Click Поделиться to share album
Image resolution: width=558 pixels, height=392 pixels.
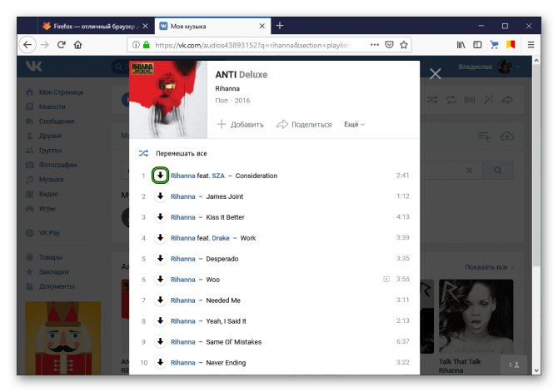304,125
